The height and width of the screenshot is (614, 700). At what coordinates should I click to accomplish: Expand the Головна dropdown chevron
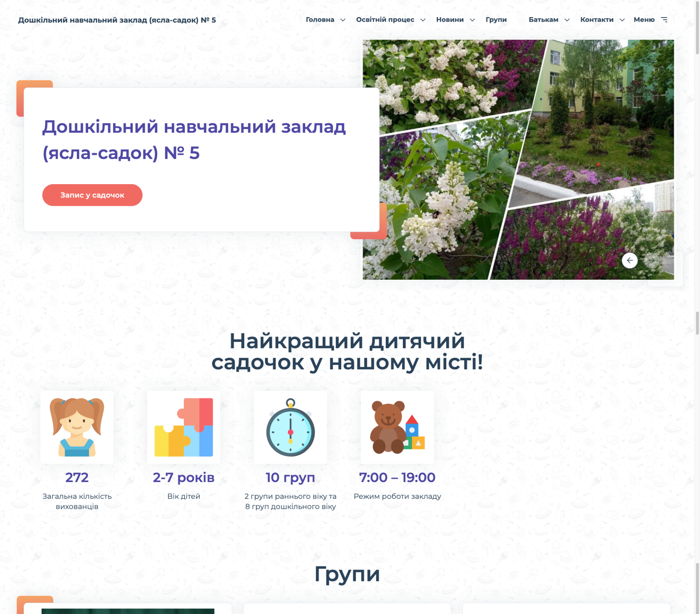pos(343,20)
